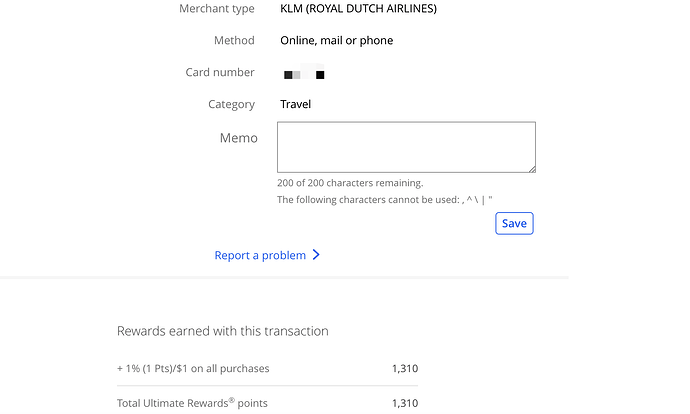Click the Method label
690x414 pixels.
tap(234, 41)
